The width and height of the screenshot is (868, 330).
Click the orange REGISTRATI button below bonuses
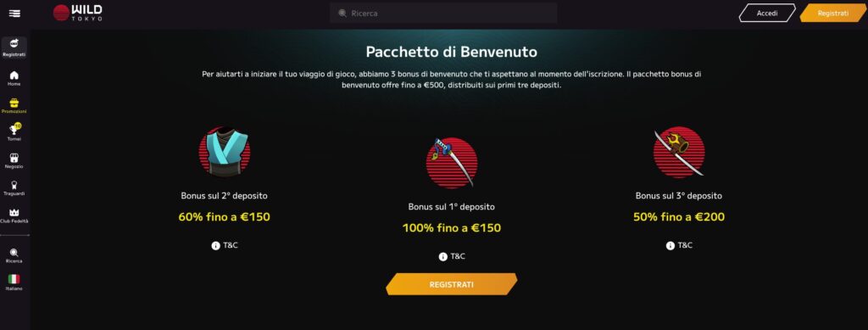(452, 284)
